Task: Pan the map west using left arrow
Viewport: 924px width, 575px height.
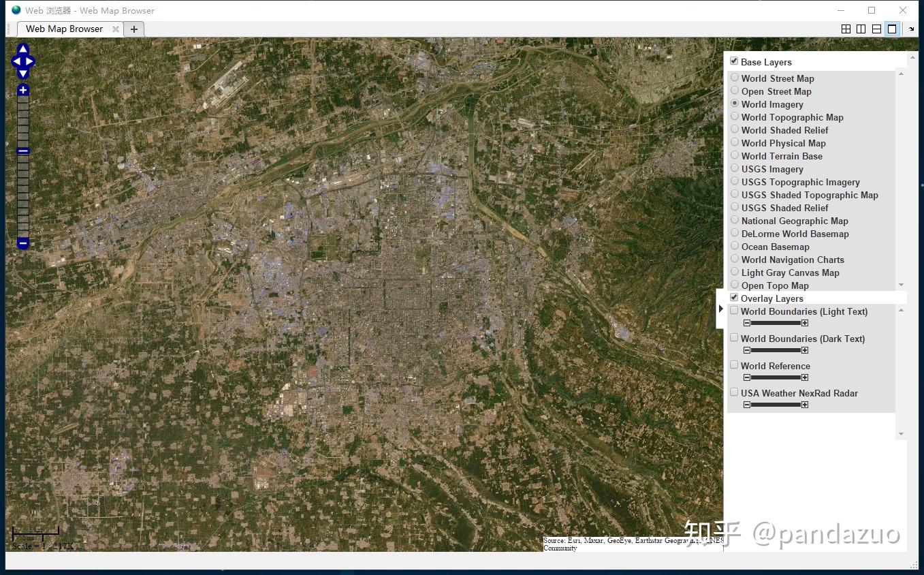Action: click(x=14, y=61)
